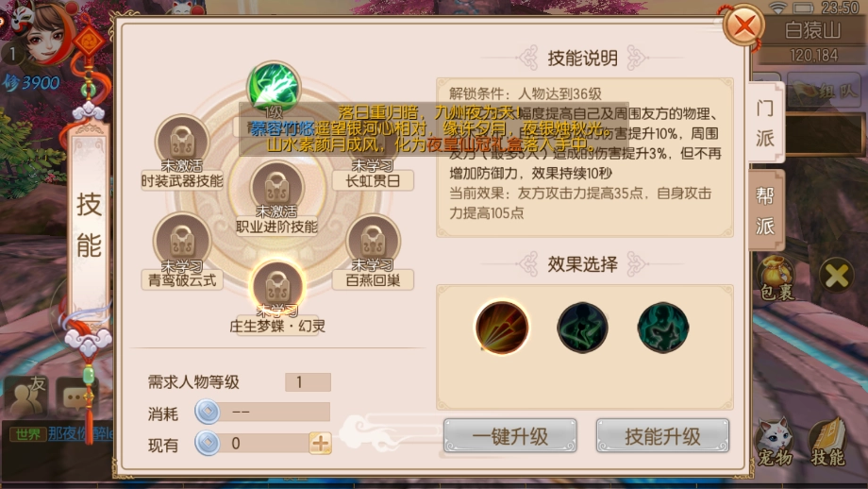The width and height of the screenshot is (868, 489).
Task: Click the 技能升级 button
Action: coord(662,436)
